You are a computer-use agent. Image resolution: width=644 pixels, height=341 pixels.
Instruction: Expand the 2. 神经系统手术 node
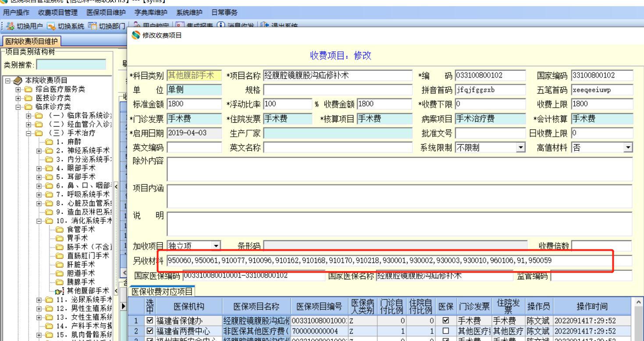point(39,151)
